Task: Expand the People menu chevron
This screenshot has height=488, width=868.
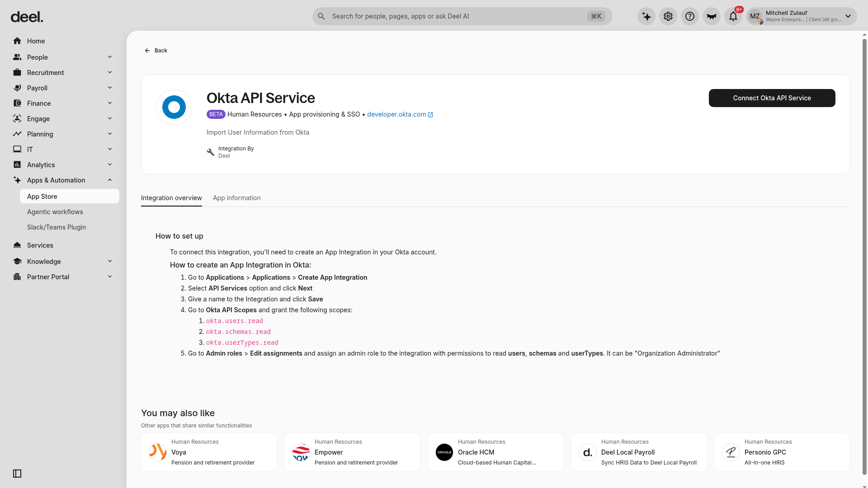Action: point(110,57)
